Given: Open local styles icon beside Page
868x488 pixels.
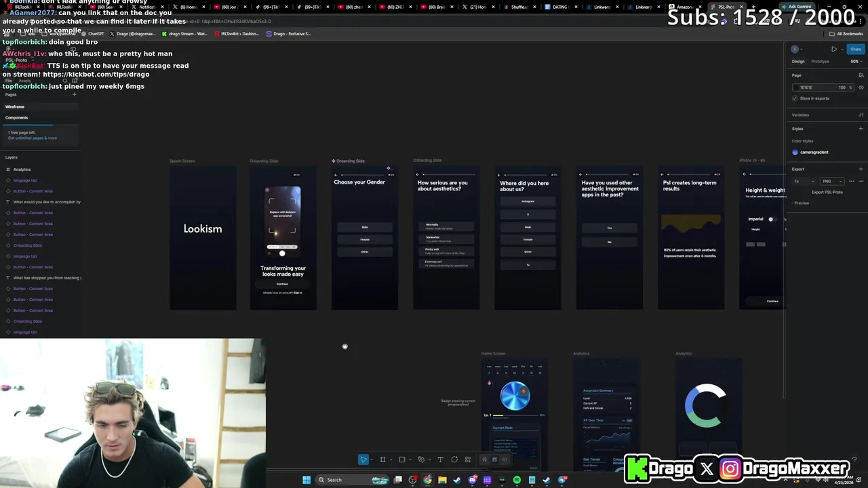Looking at the screenshot, I should pos(861,75).
